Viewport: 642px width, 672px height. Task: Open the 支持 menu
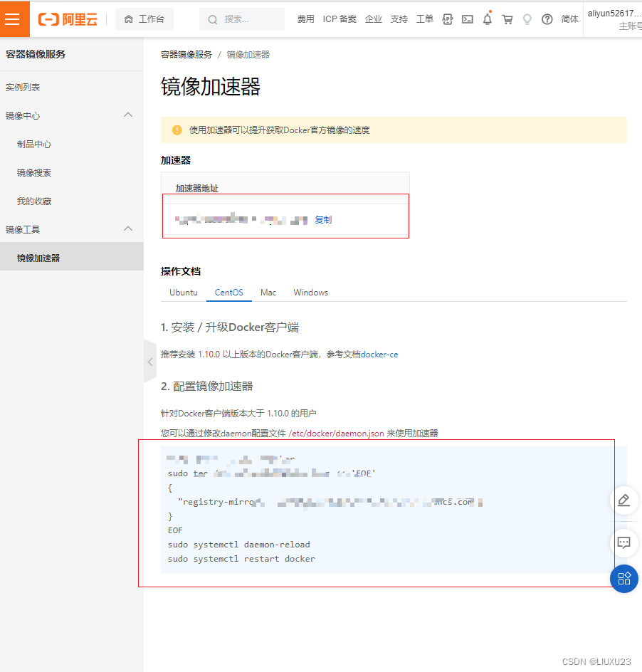[399, 19]
